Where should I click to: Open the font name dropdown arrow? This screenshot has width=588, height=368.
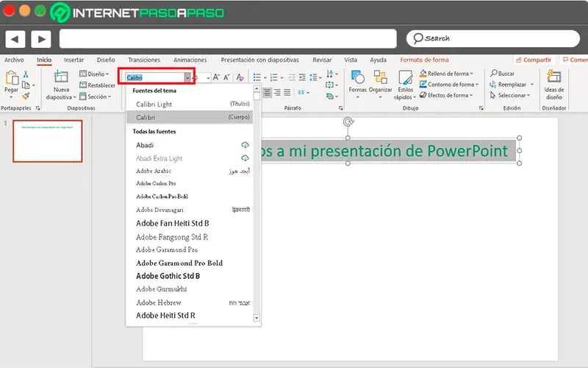(188, 77)
